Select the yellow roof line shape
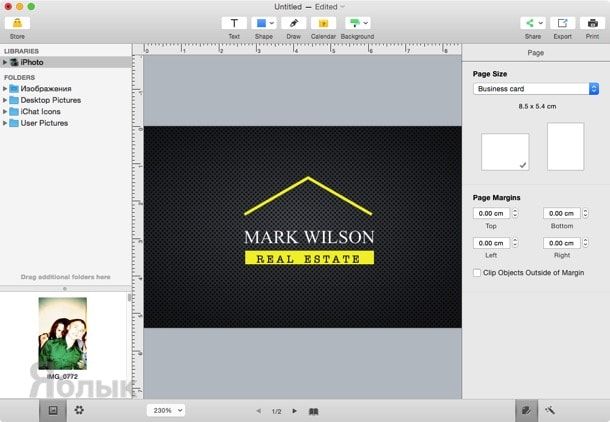The height and width of the screenshot is (422, 610). pos(308,196)
